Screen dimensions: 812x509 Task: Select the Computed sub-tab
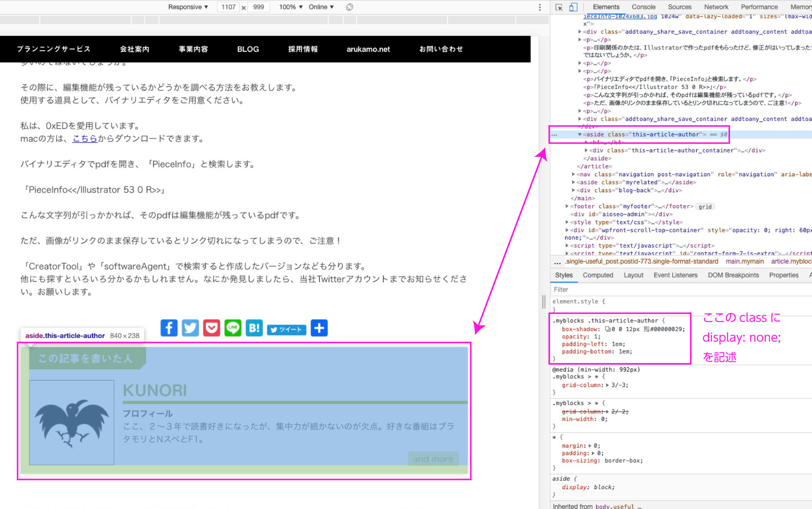(x=598, y=275)
